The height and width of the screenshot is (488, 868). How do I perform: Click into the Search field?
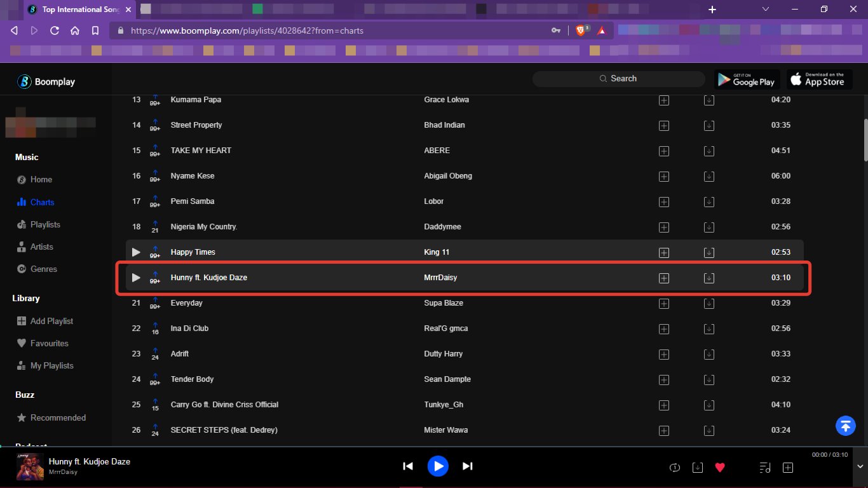[x=623, y=79]
